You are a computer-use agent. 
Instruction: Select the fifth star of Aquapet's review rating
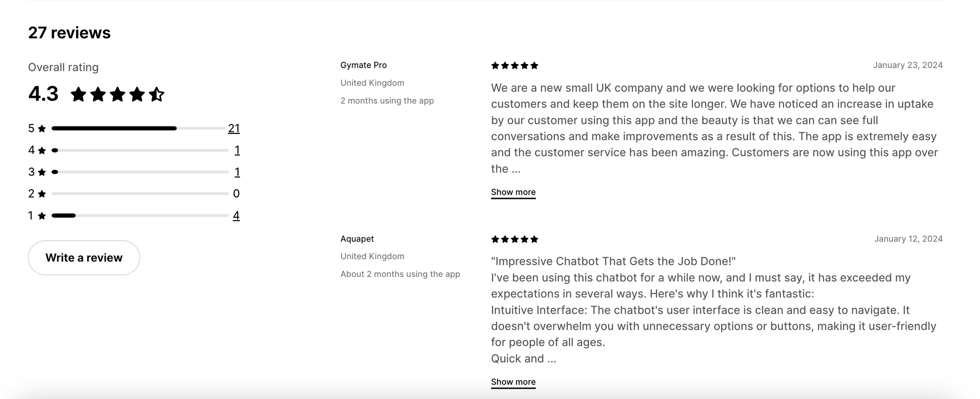533,239
